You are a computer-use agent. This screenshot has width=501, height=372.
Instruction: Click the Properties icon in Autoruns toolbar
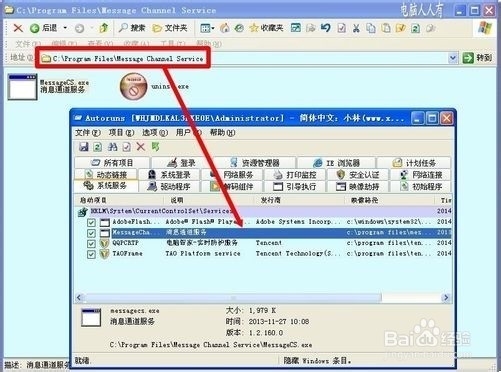pyautogui.click(x=126, y=147)
